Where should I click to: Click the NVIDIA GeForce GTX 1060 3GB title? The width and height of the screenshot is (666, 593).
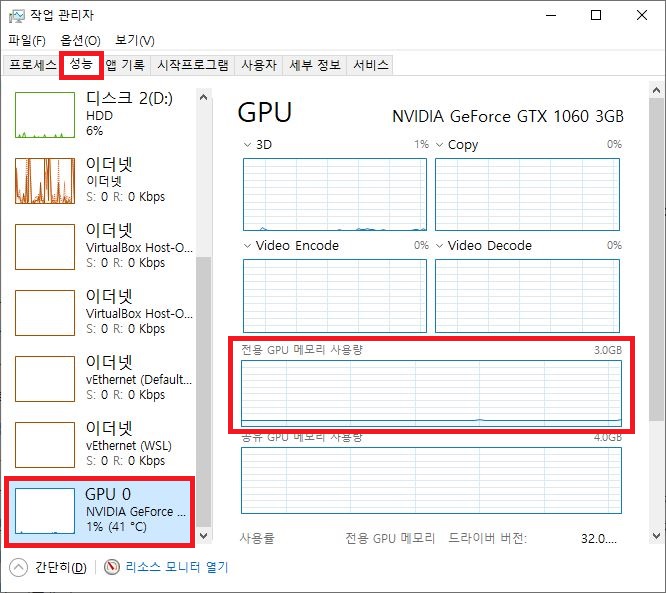[x=508, y=116]
